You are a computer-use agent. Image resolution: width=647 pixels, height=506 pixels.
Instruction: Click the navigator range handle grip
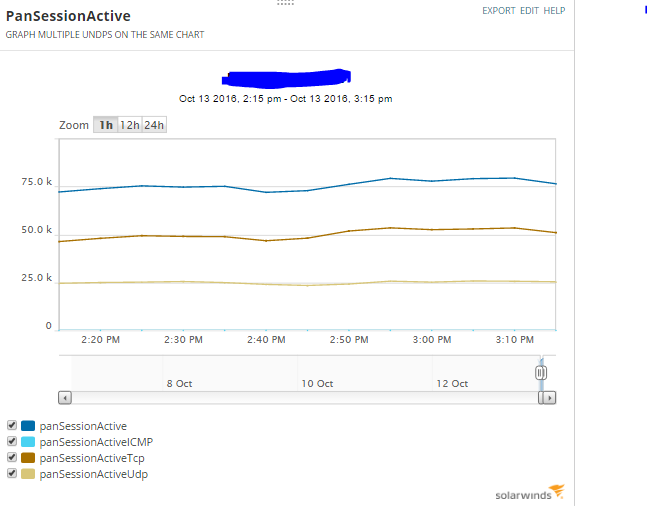pyautogui.click(x=541, y=373)
